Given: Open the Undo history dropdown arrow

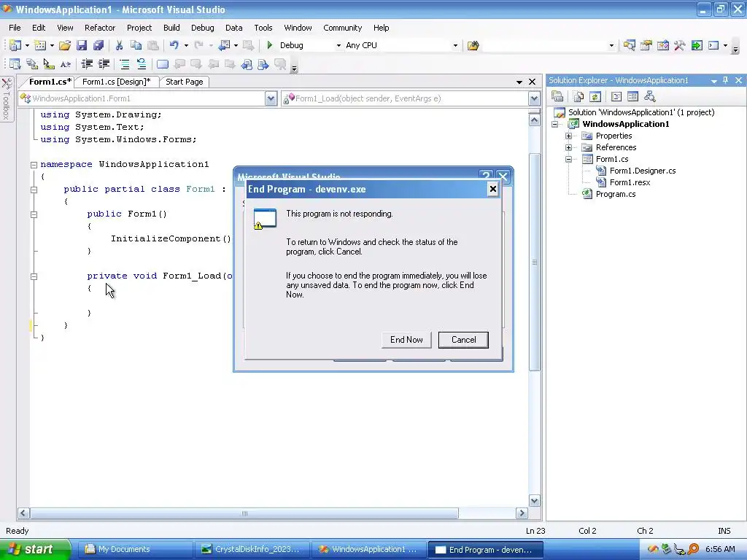Looking at the screenshot, I should 186,46.
